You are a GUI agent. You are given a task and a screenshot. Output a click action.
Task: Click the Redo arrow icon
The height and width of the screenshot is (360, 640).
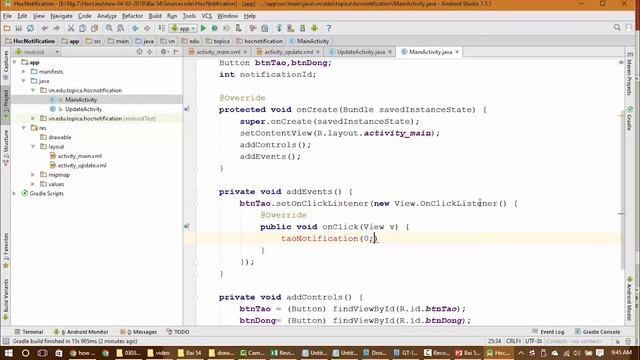pos(56,28)
